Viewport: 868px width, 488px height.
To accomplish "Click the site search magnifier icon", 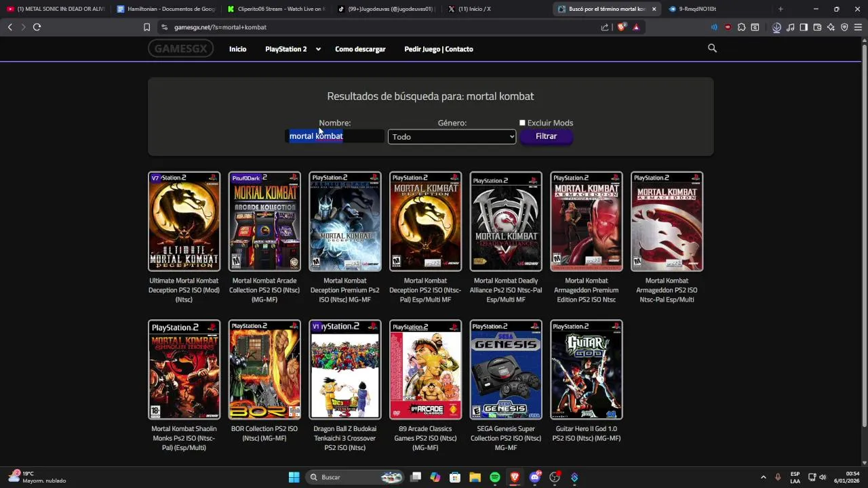I will pyautogui.click(x=712, y=48).
